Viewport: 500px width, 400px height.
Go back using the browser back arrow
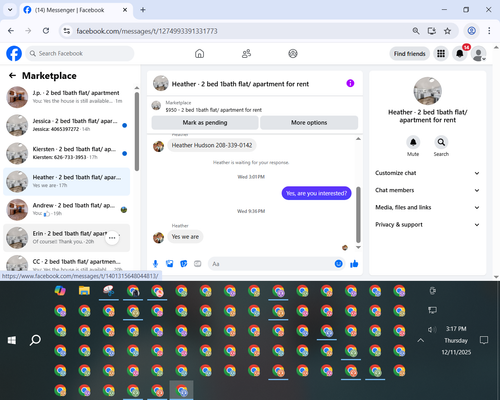[x=11, y=31]
